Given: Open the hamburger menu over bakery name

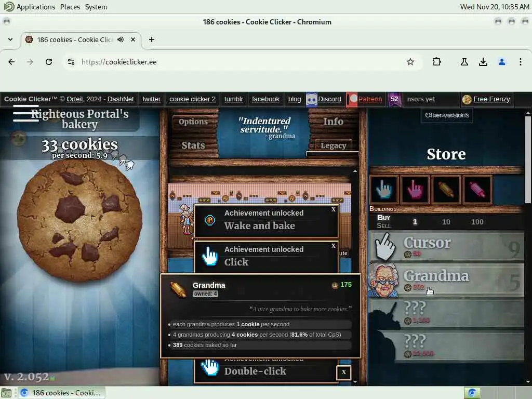Looking at the screenshot, I should (x=26, y=113).
